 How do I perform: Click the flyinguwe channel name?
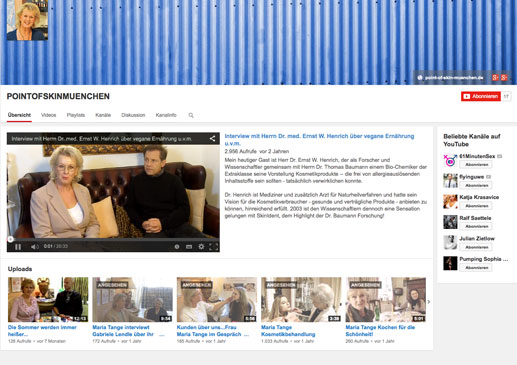(472, 177)
